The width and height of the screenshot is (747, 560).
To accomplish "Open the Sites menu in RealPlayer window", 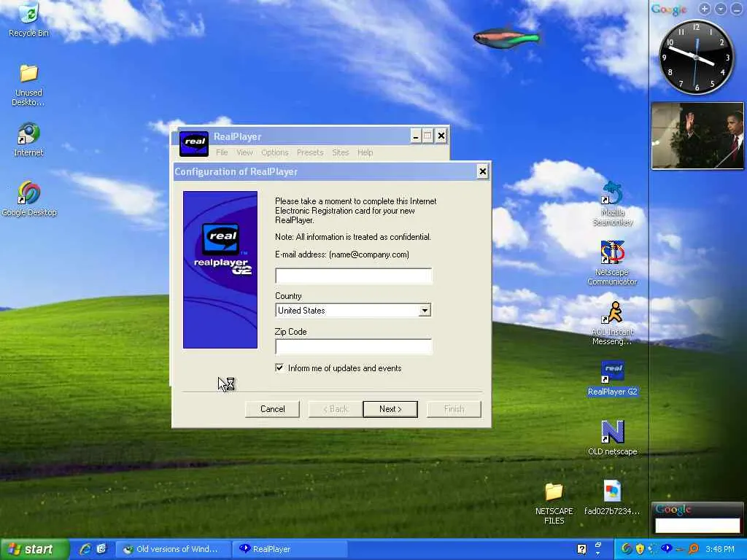I will tap(340, 152).
